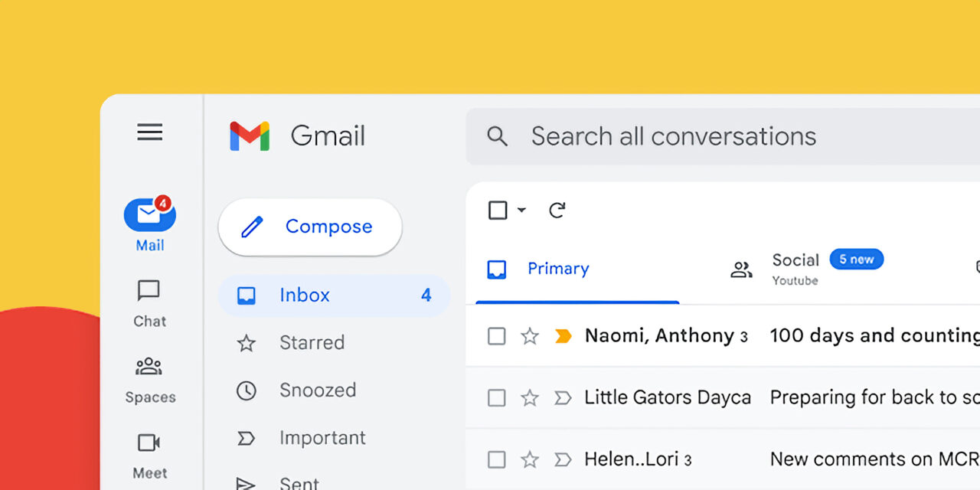Open the main menu hamburger icon
The image size is (980, 490).
coord(149,132)
